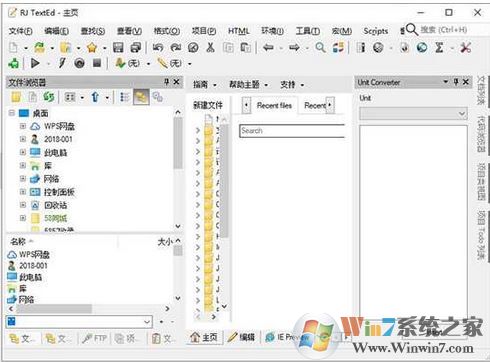Click the paste clipboard icon
This screenshot has width=490, height=362.
[x=246, y=48]
